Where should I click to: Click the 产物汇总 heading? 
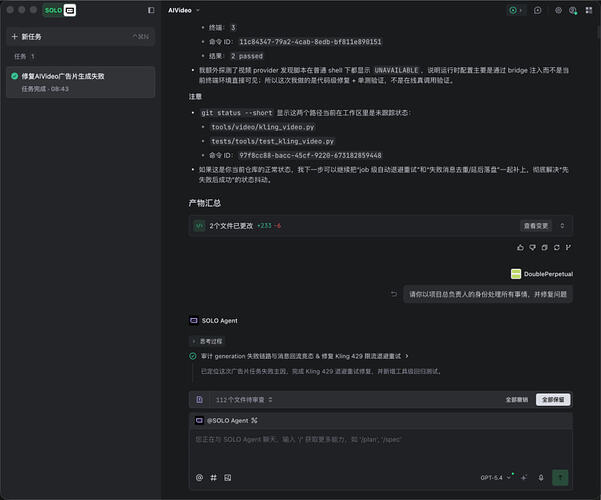(x=205, y=203)
